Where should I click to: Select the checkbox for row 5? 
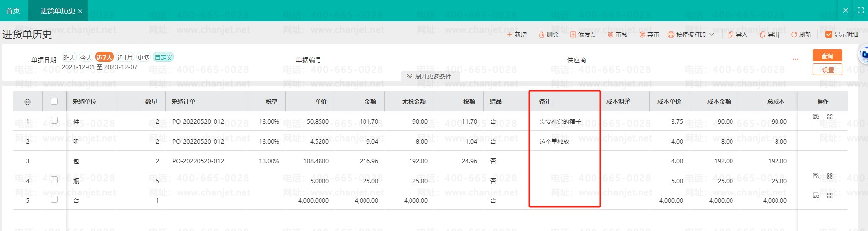[x=54, y=199]
